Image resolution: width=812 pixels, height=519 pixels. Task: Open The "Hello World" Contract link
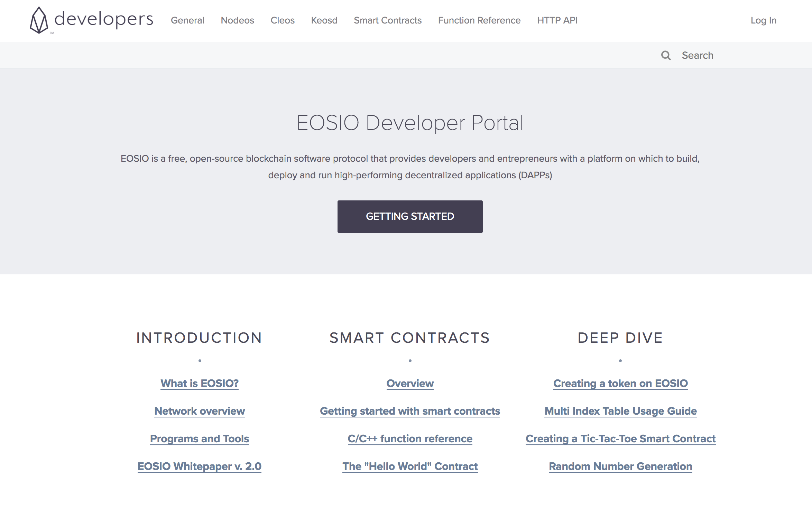pyautogui.click(x=410, y=466)
